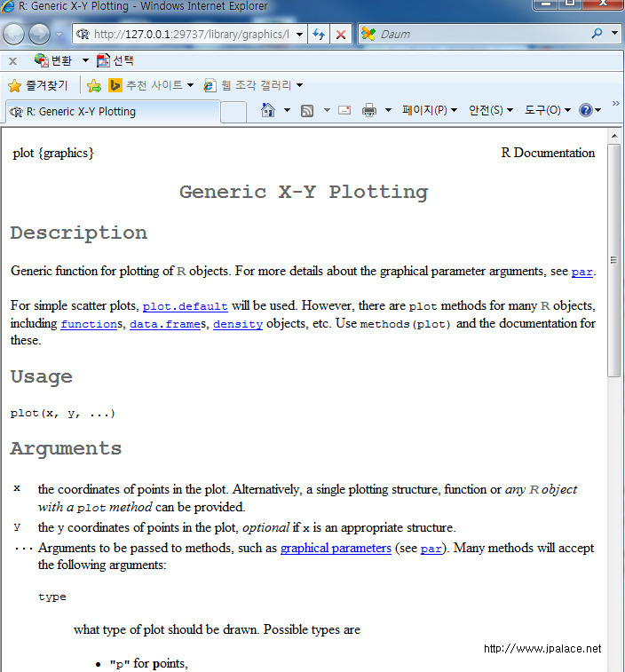625x672 pixels.
Task: Click the R Documentation text
Action: point(548,153)
